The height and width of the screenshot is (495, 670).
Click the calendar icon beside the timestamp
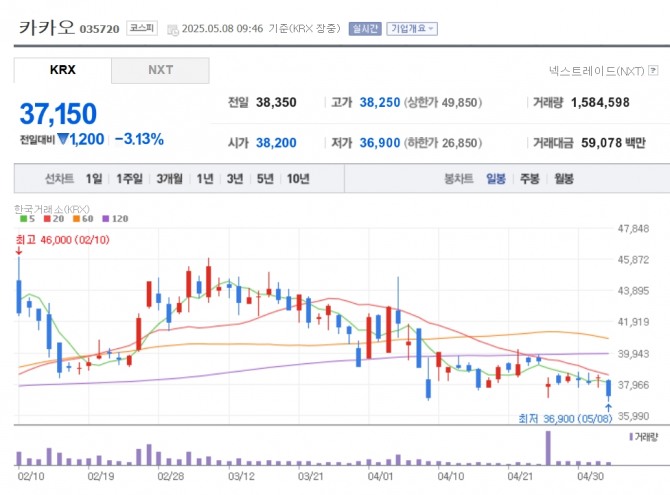tap(174, 29)
